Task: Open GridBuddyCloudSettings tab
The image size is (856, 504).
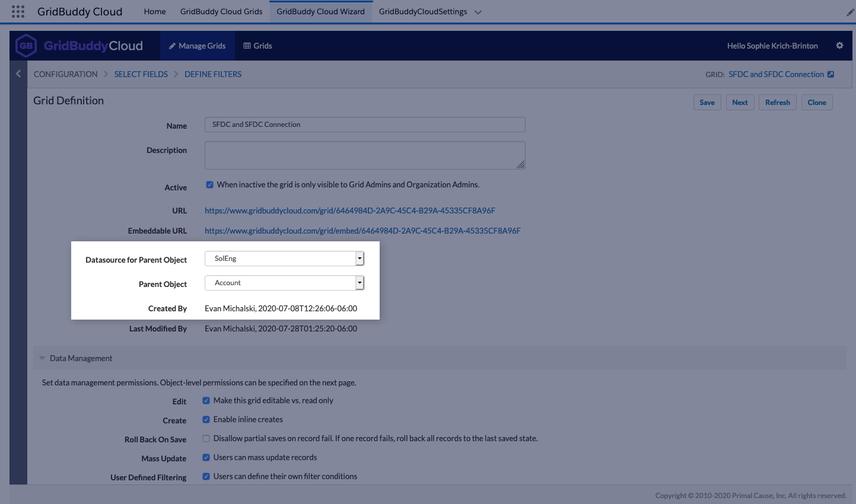Action: tap(423, 11)
